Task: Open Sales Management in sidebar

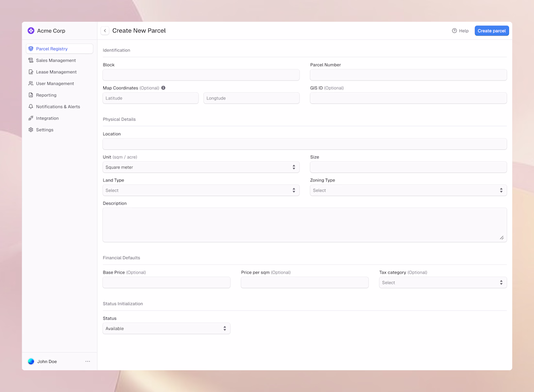Action: pyautogui.click(x=60, y=60)
